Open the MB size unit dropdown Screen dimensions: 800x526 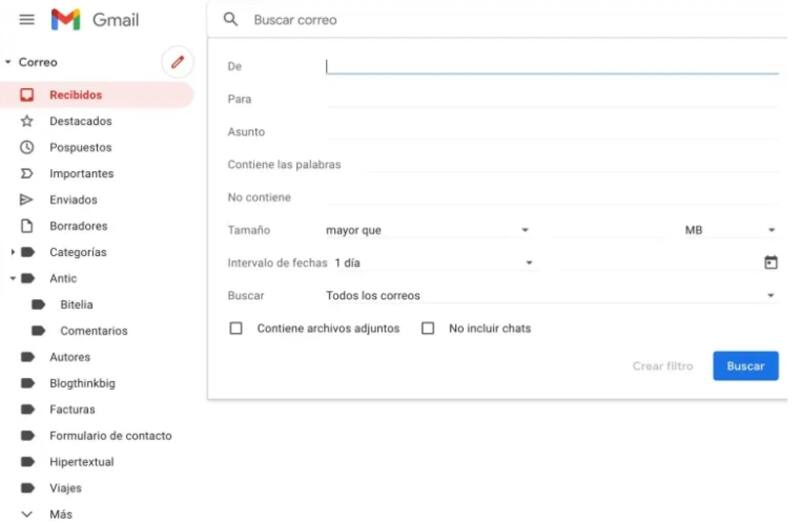point(729,230)
